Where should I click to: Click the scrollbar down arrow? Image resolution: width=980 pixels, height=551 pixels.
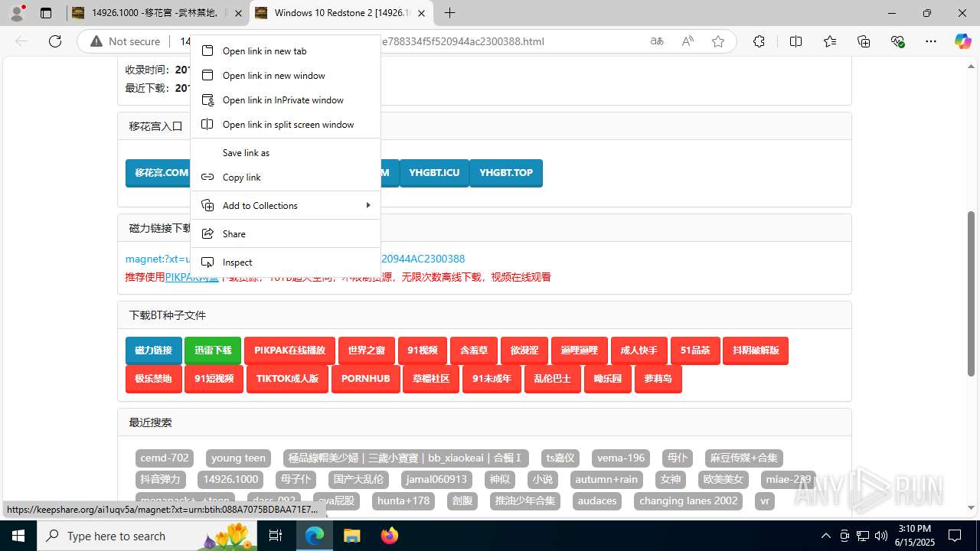pos(971,507)
